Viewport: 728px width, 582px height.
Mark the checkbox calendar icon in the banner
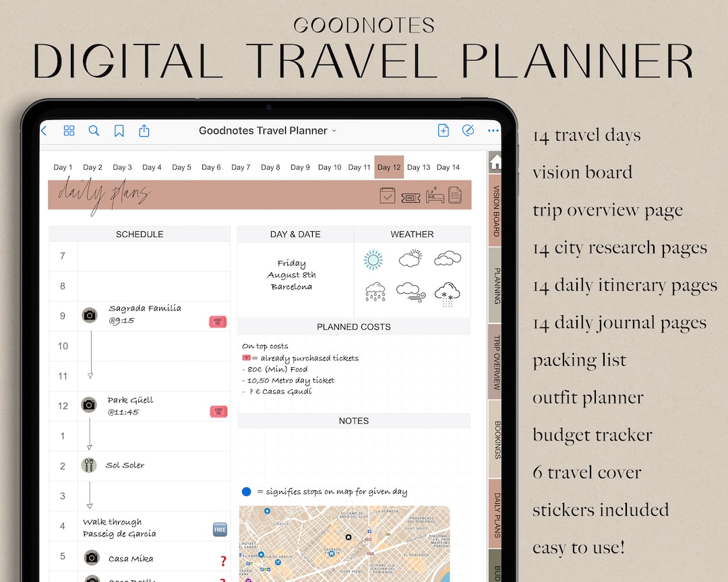(x=388, y=195)
